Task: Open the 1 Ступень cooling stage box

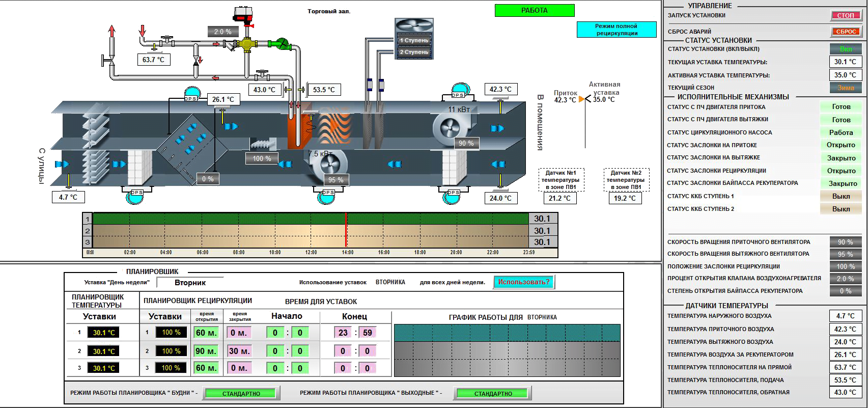Action: (414, 40)
